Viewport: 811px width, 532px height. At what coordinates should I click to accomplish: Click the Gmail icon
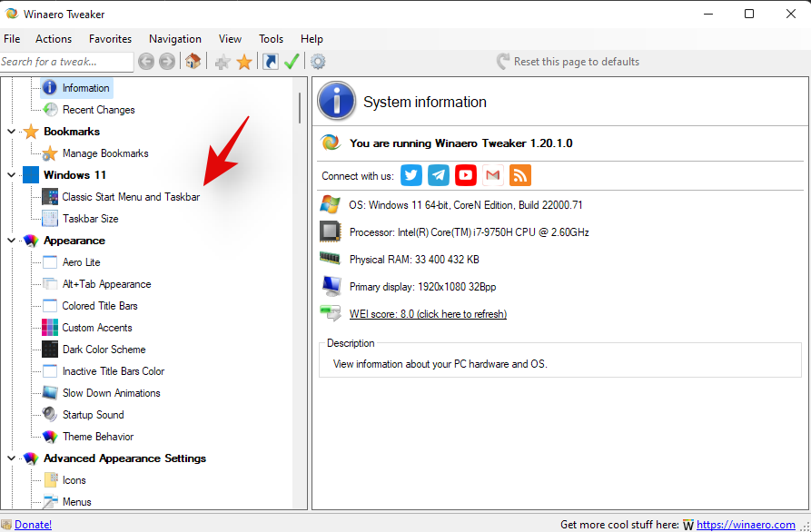pyautogui.click(x=493, y=175)
